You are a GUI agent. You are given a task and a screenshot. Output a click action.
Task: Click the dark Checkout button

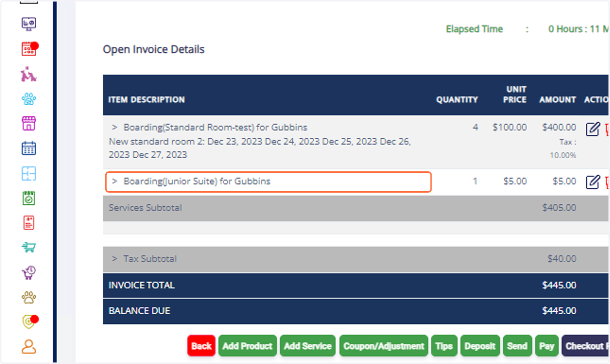(x=586, y=346)
